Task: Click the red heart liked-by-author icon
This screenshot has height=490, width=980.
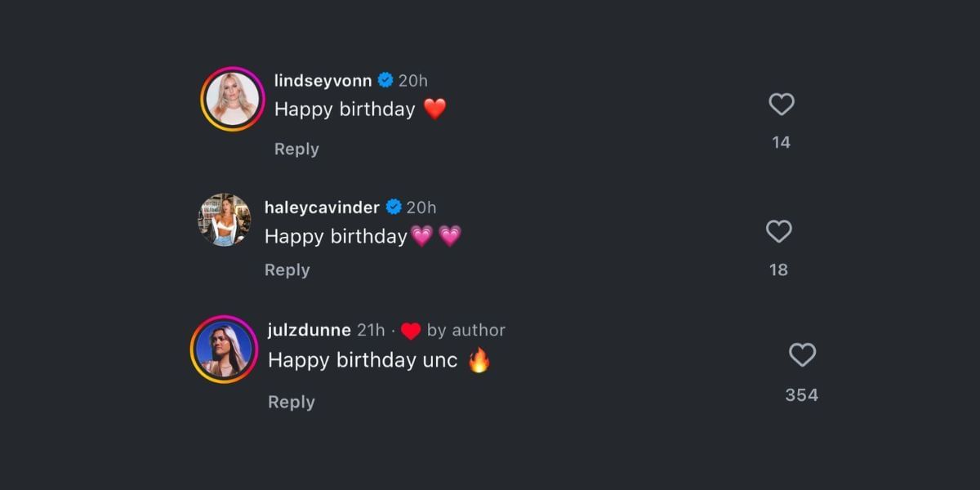Action: point(411,331)
